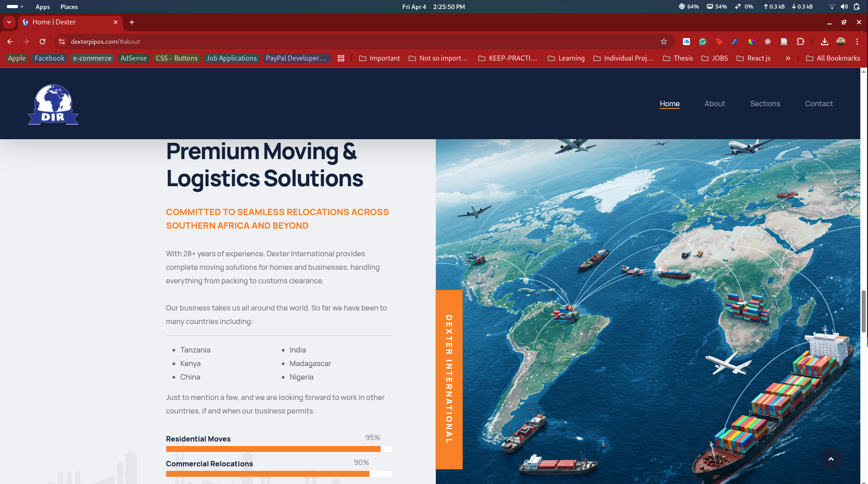Select Contact in the site navigation
This screenshot has width=868, height=484.
tap(818, 103)
